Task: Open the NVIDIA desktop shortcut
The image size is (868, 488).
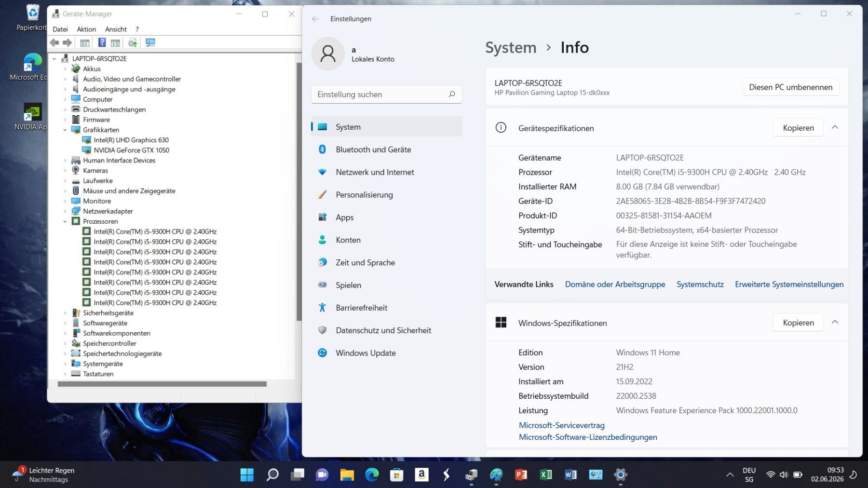Action: (x=31, y=117)
